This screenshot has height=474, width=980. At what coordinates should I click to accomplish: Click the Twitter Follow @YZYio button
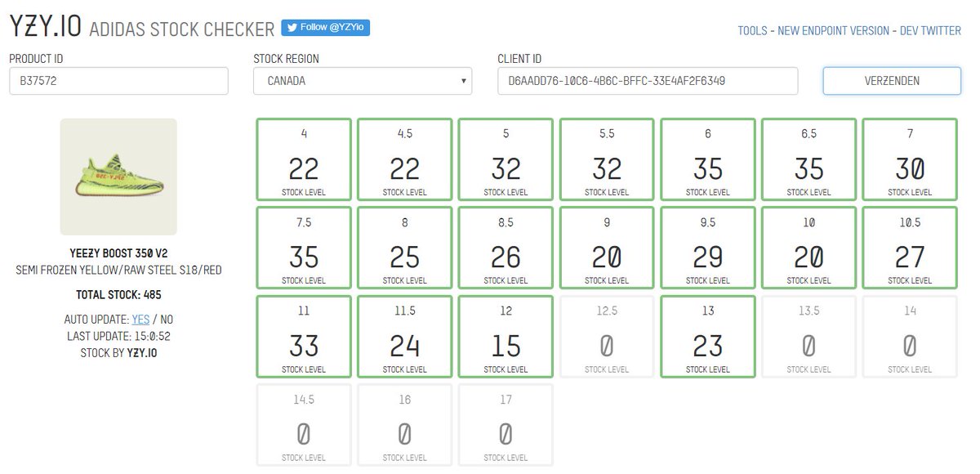click(x=326, y=28)
